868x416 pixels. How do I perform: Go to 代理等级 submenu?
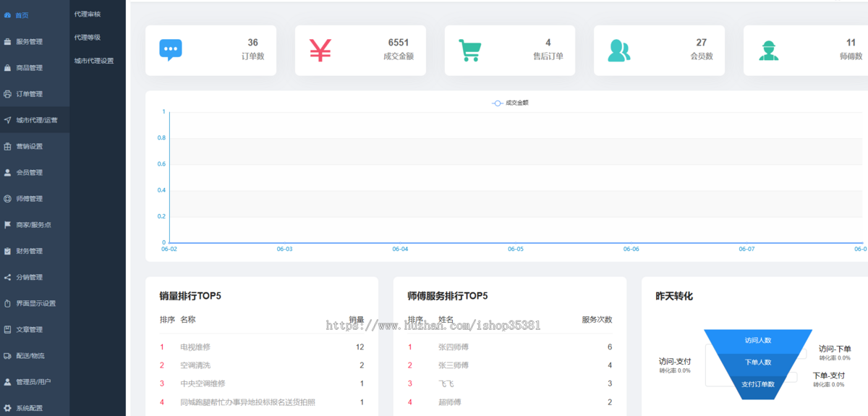tap(87, 37)
